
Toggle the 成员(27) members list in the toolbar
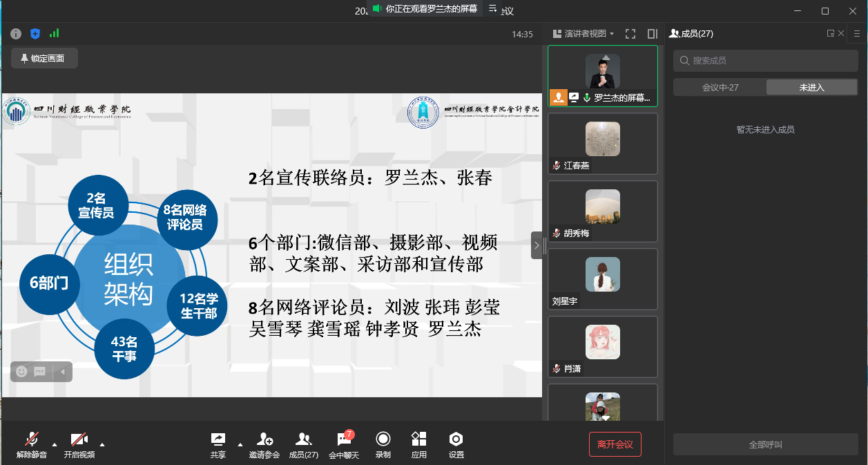(303, 445)
